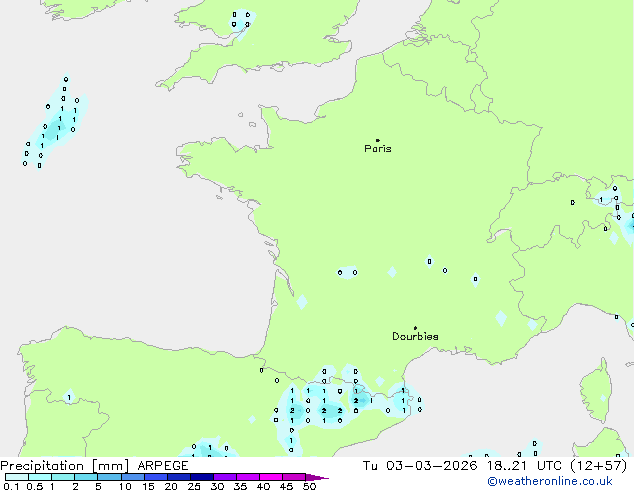This screenshot has width=634, height=490.
Task: Open the weatheronline.co.uk link
Action: click(550, 481)
